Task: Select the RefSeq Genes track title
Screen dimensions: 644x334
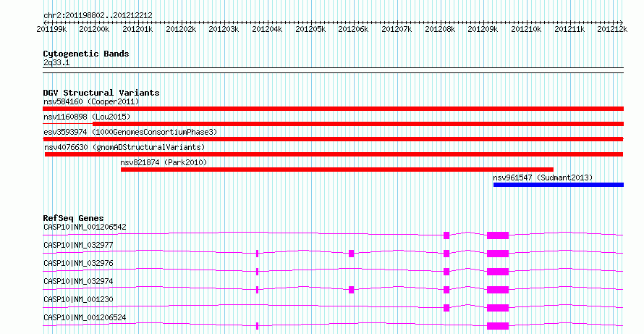Action: pyautogui.click(x=74, y=218)
